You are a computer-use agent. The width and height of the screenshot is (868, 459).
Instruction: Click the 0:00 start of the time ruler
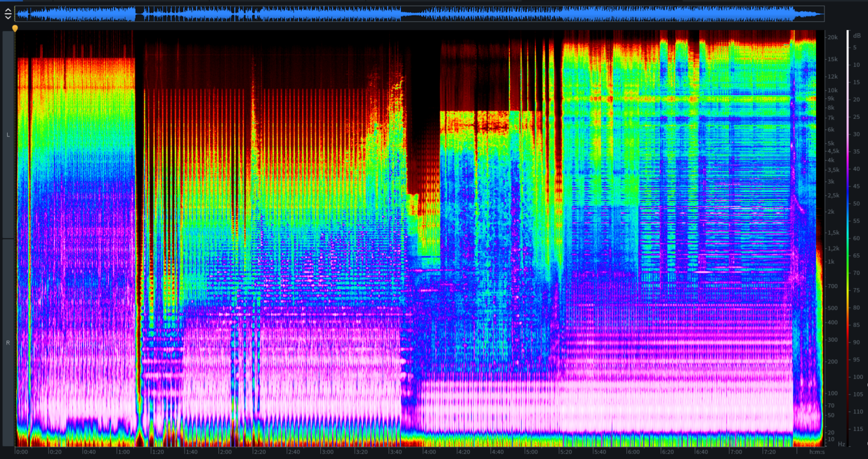pos(21,452)
